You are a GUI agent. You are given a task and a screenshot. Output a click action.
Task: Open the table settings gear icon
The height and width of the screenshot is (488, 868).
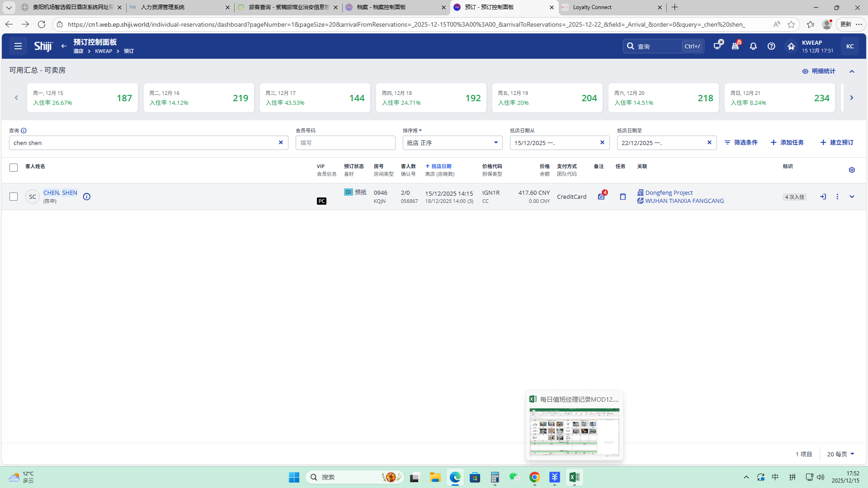coord(852,170)
